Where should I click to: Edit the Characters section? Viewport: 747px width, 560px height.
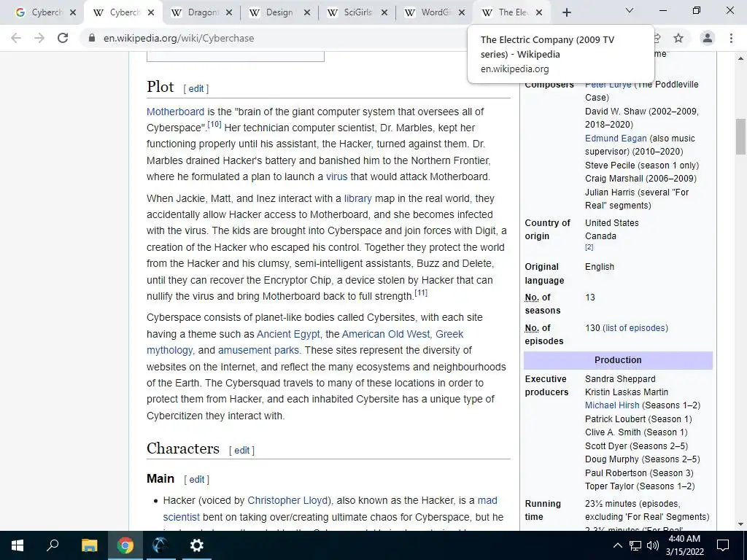(241, 451)
